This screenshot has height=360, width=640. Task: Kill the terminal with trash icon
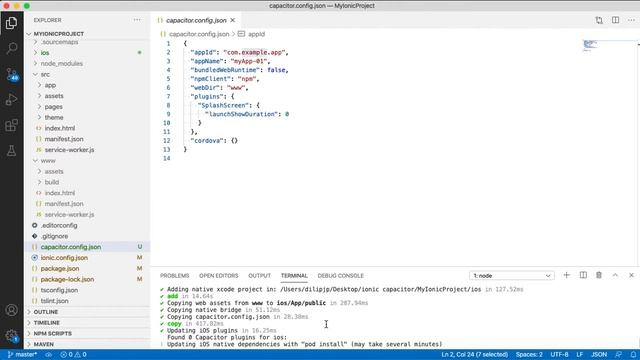[599, 276]
